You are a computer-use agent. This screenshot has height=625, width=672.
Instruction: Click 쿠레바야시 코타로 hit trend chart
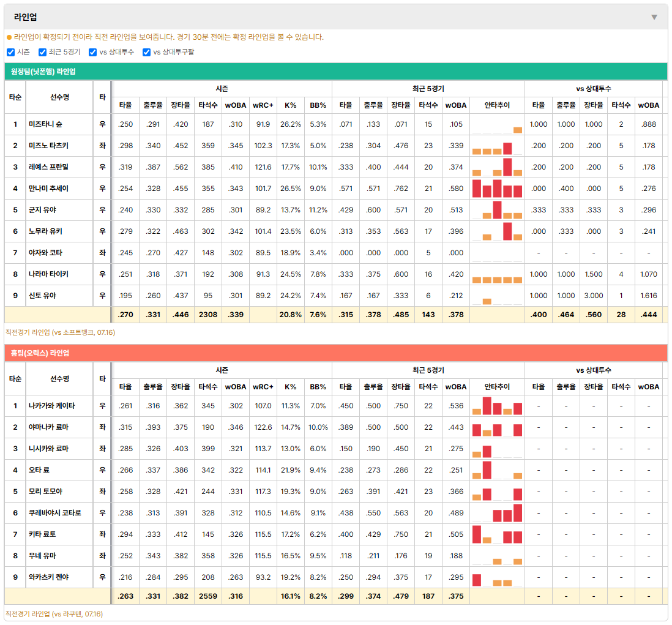click(x=497, y=513)
